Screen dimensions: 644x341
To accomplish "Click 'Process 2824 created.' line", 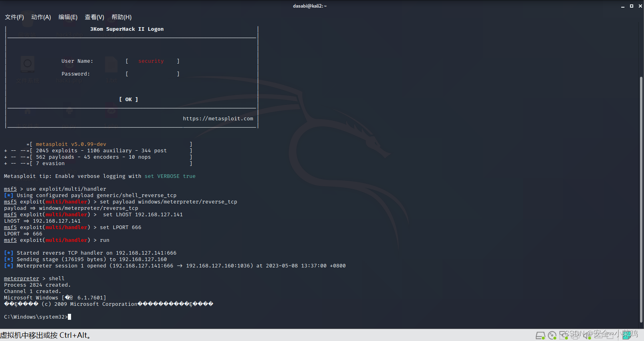I will pos(38,285).
